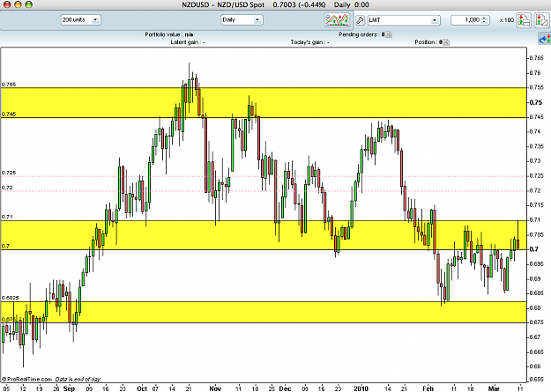
Task: Click the Feb label on the date axis
Action: click(428, 388)
